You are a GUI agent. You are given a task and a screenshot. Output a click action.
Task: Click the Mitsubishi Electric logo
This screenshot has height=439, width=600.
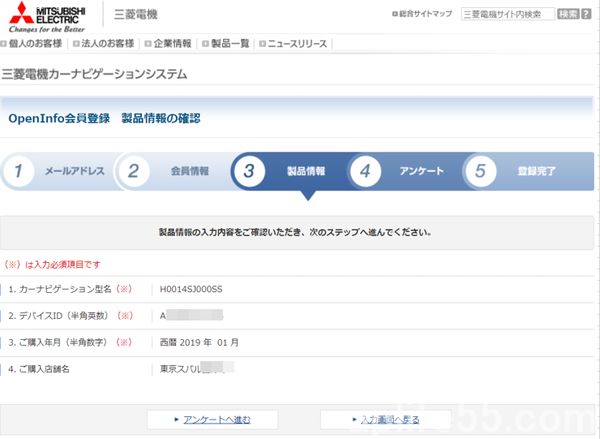coord(46,17)
